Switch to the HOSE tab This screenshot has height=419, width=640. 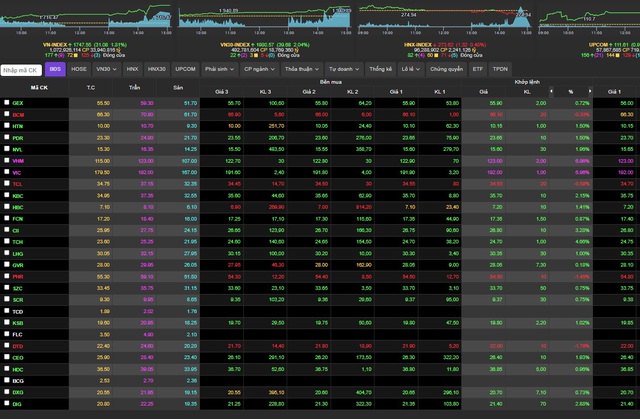(x=79, y=70)
